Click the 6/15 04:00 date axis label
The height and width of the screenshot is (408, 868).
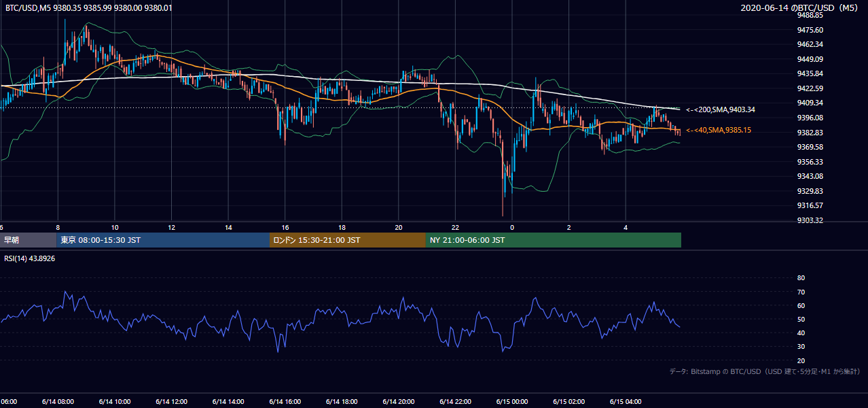[626, 402]
